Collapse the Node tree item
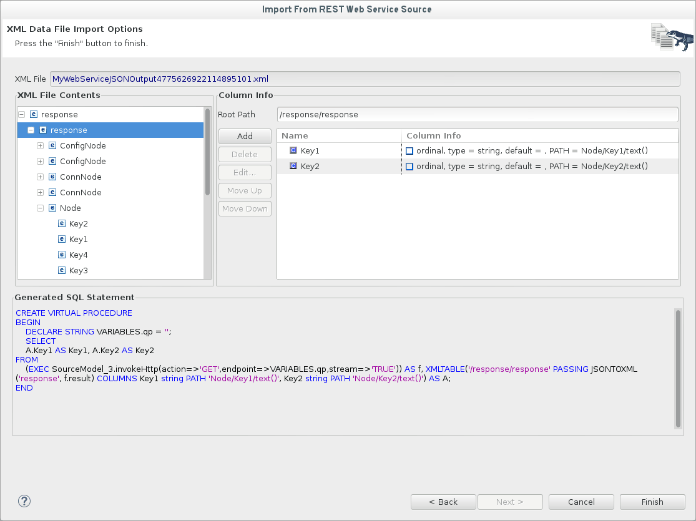The image size is (696, 521). click(x=40, y=208)
